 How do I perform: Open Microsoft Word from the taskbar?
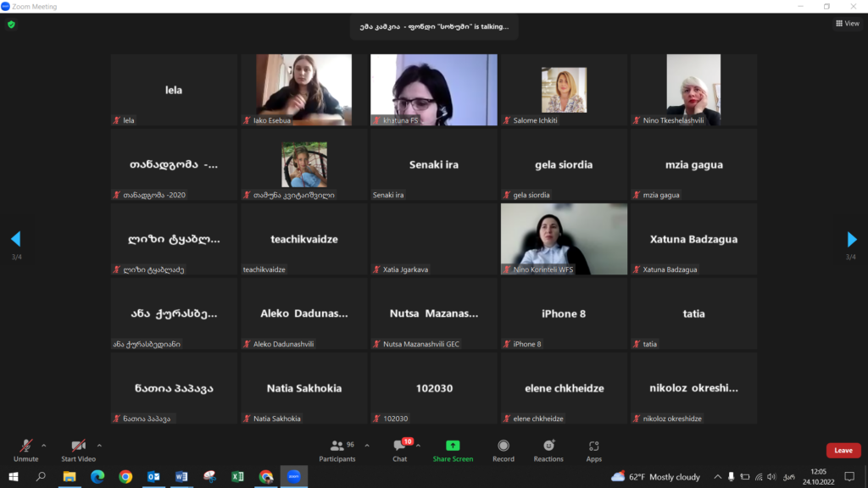pos(181,477)
